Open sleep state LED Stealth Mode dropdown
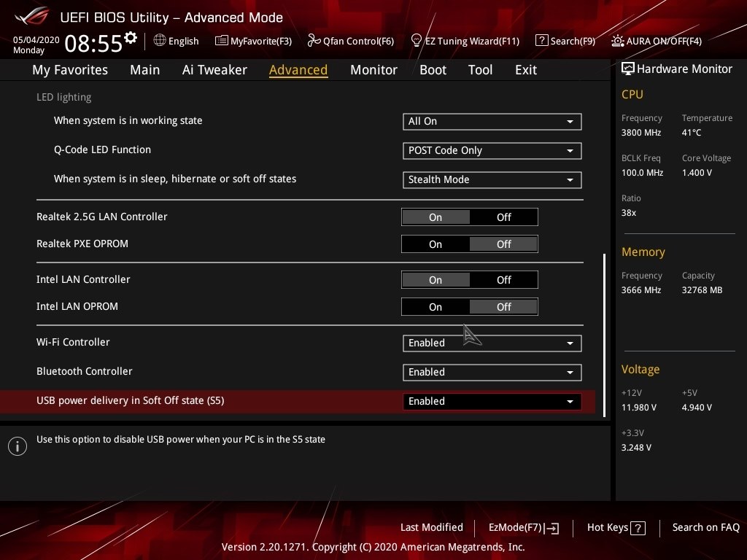 click(x=492, y=179)
